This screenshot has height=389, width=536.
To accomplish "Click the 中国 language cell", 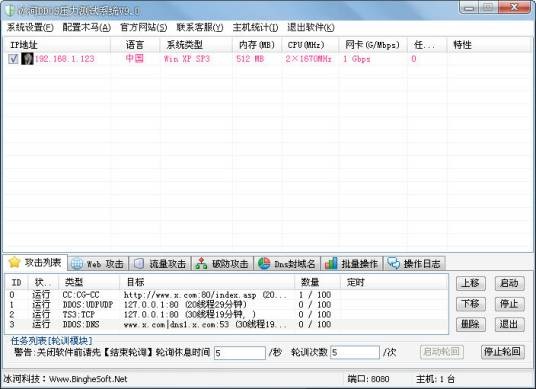I will point(135,58).
